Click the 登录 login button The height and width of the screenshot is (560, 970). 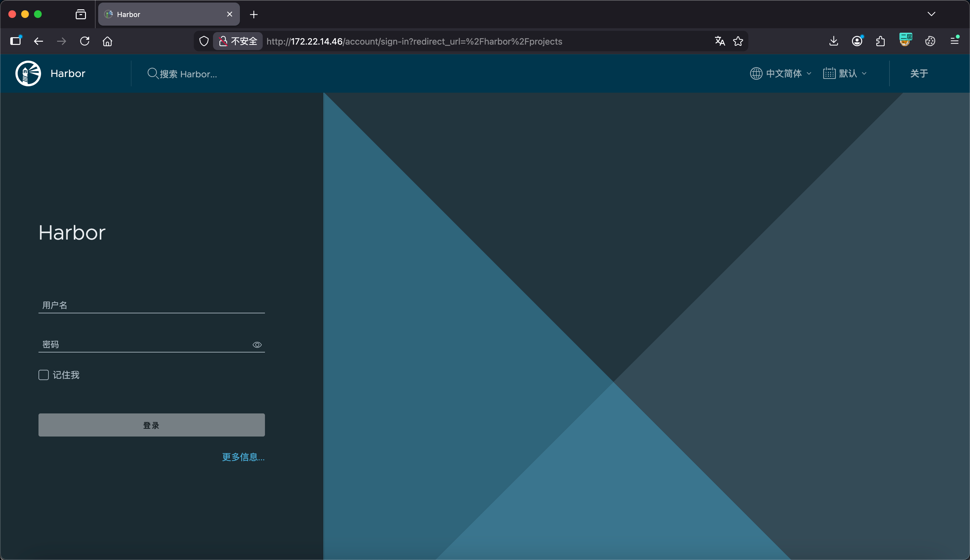pyautogui.click(x=151, y=425)
